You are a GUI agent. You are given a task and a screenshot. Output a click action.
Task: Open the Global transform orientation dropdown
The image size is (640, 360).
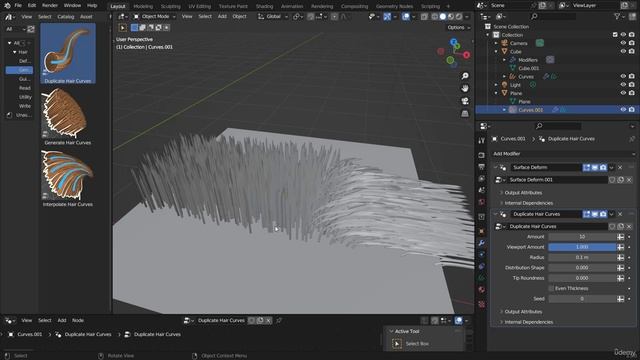273,17
